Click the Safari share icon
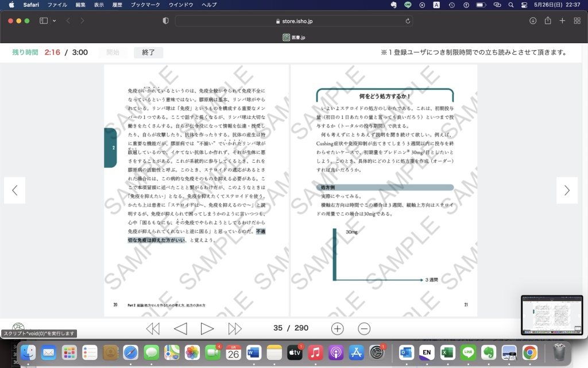This screenshot has width=588, height=368. [548, 21]
